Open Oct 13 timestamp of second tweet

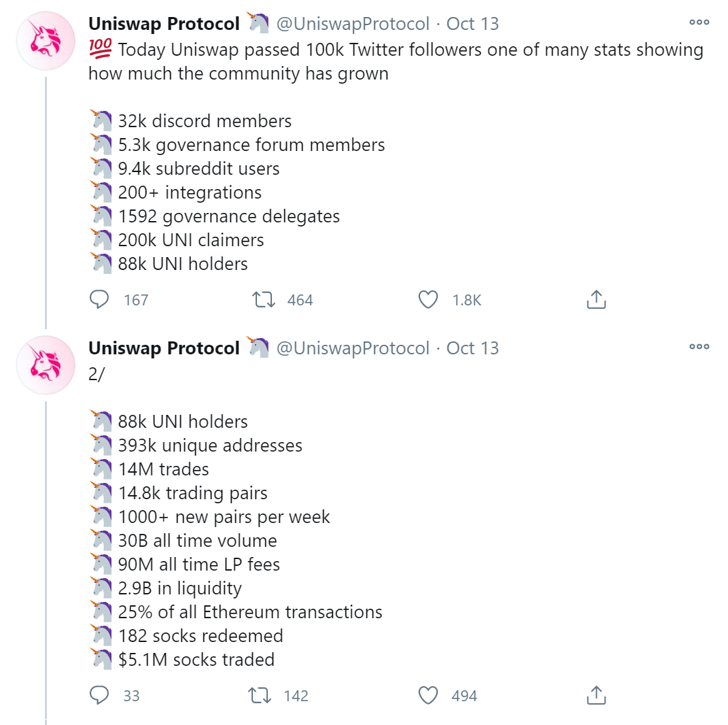pos(472,348)
